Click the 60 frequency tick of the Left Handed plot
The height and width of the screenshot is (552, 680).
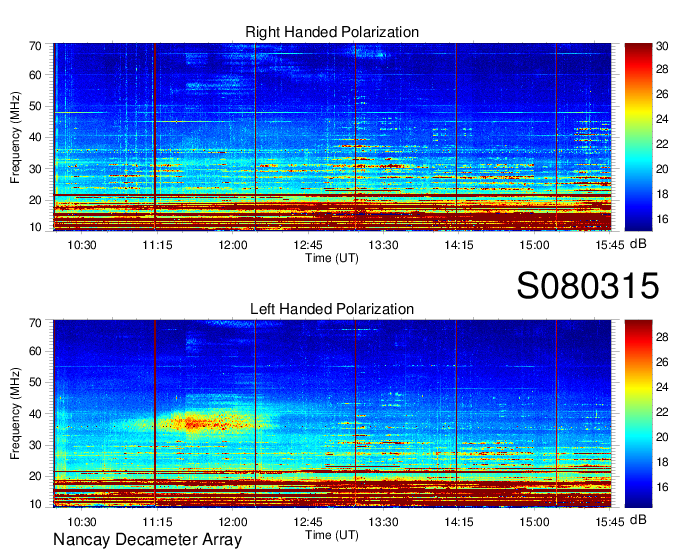click(35, 351)
